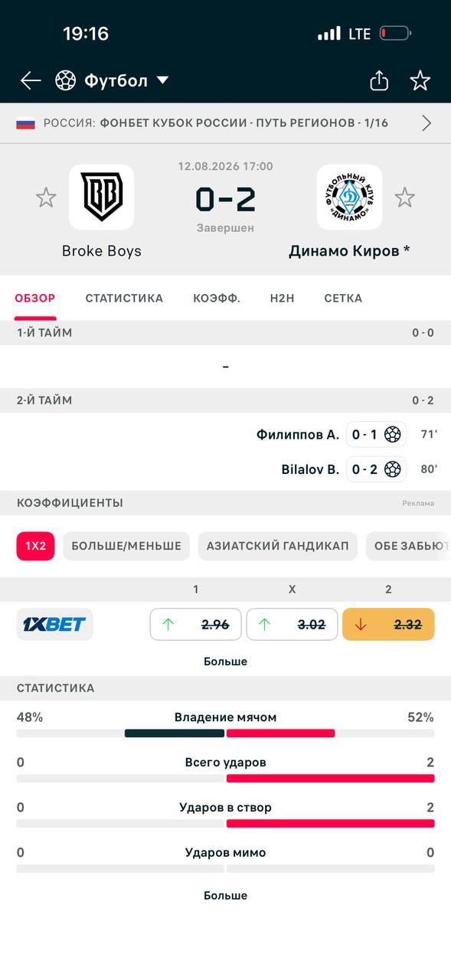Tap the goal ball icon for Филиппов А.
Image resolution: width=451 pixels, height=980 pixels.
point(393,434)
